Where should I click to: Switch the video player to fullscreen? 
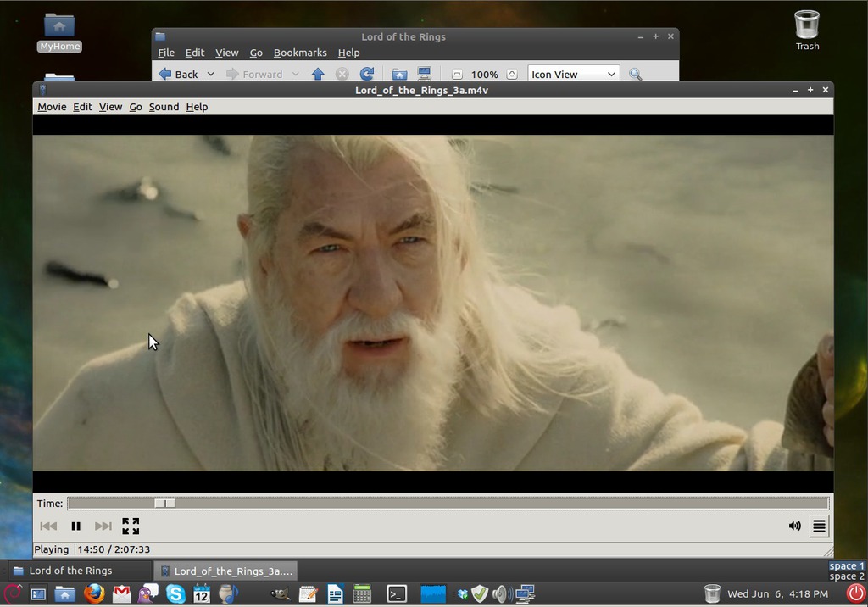click(x=131, y=526)
